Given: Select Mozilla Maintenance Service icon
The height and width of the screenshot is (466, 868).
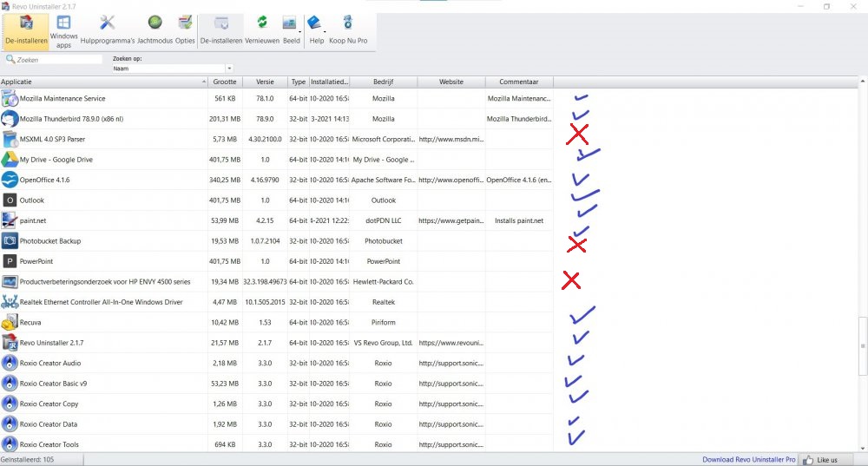Looking at the screenshot, I should [10, 99].
